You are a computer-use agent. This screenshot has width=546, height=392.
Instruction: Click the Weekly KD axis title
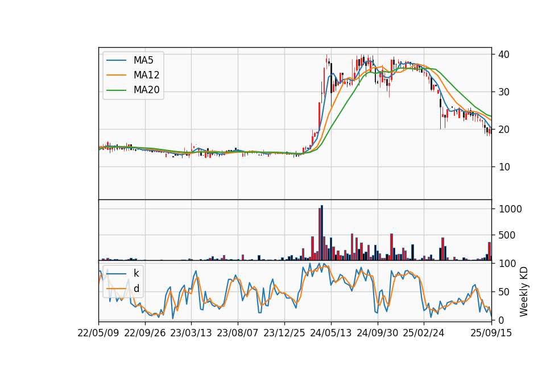tap(524, 291)
